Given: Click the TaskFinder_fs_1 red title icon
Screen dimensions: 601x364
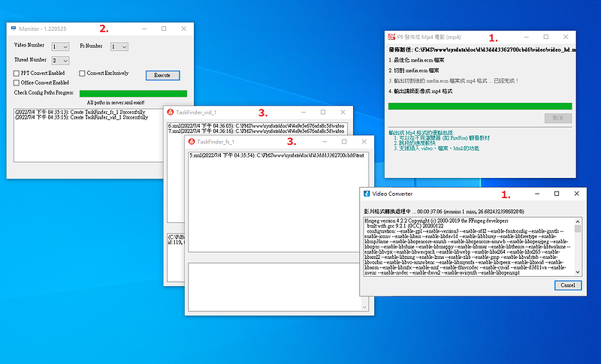Looking at the screenshot, I should point(192,142).
